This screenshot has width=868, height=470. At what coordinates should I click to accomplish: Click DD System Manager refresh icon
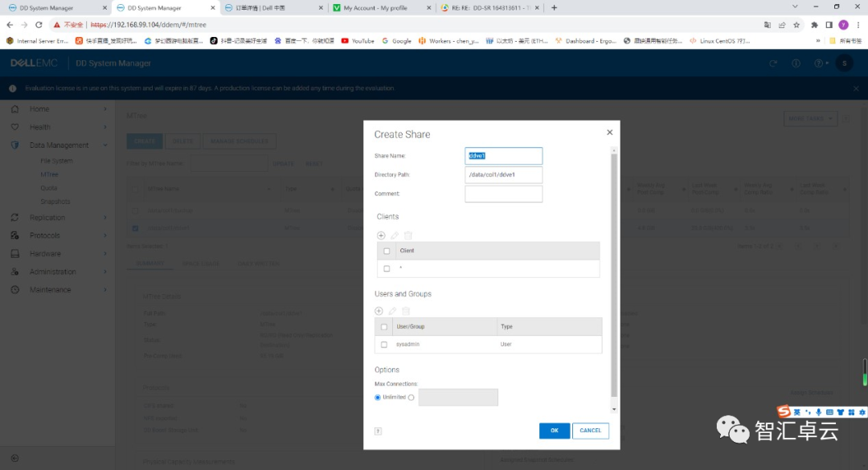click(x=773, y=63)
